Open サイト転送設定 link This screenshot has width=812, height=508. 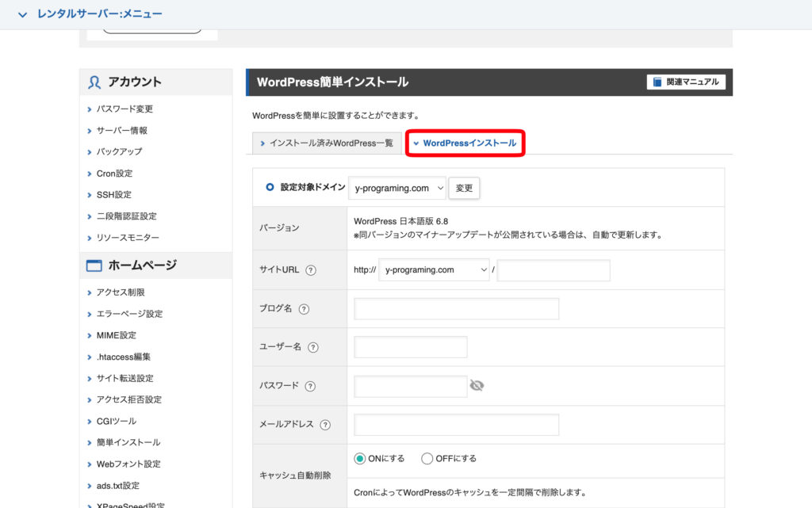click(124, 378)
